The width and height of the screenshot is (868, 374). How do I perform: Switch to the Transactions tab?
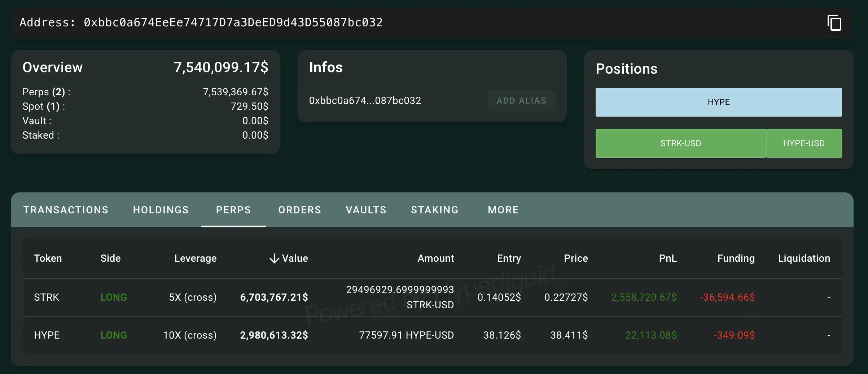pos(66,210)
